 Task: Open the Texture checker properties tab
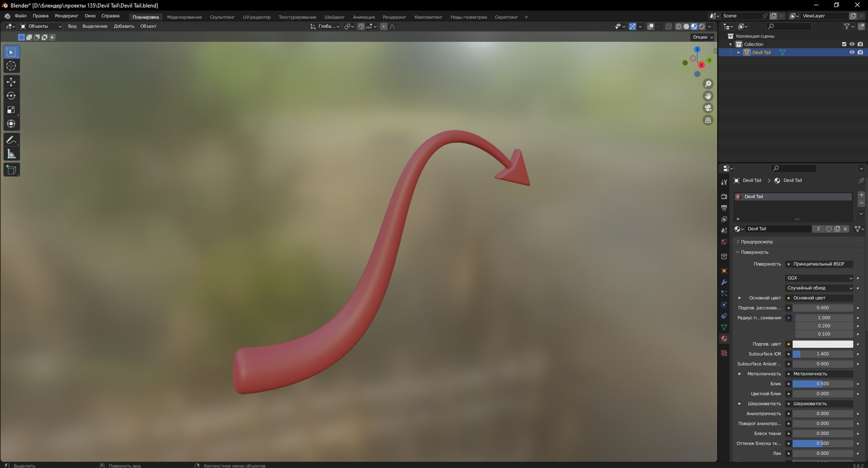point(724,353)
